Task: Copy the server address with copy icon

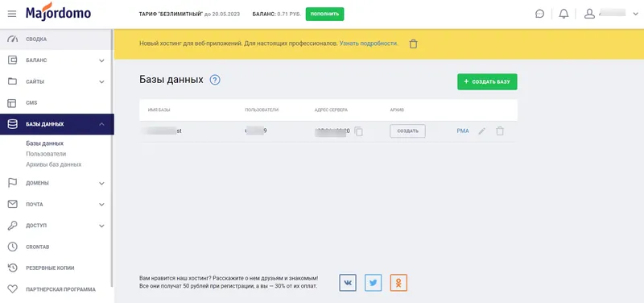Action: tap(358, 131)
